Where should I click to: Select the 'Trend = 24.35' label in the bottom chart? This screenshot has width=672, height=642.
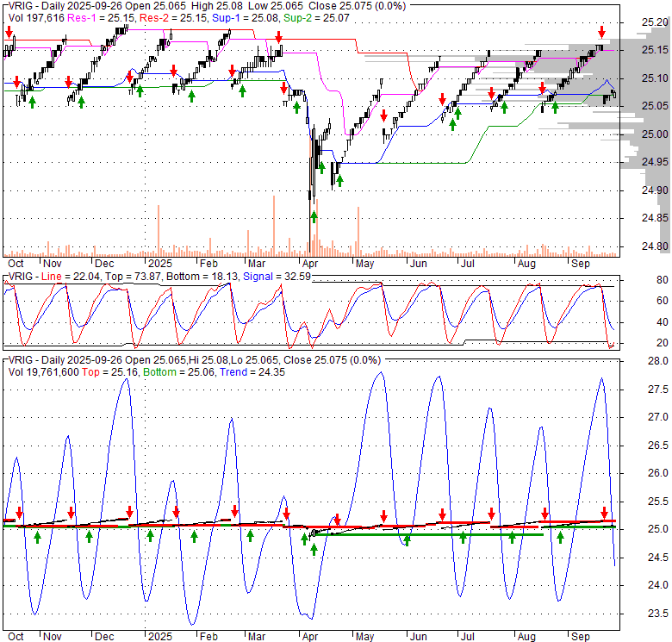252,372
